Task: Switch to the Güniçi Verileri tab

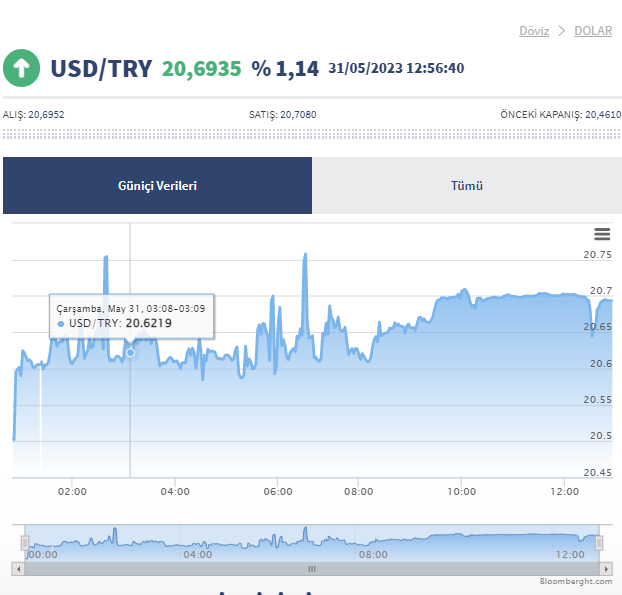Action: point(157,186)
